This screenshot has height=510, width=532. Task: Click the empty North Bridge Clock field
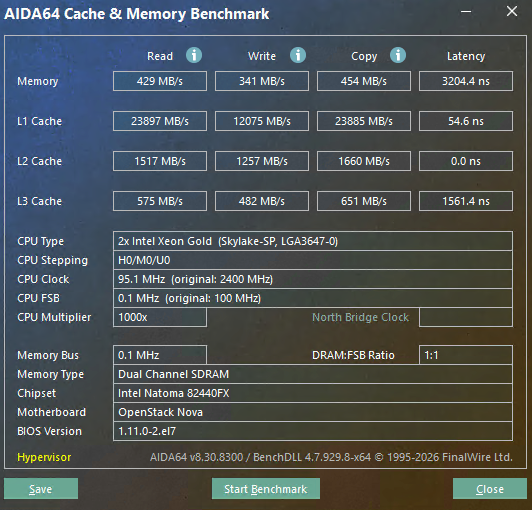[x=466, y=317]
